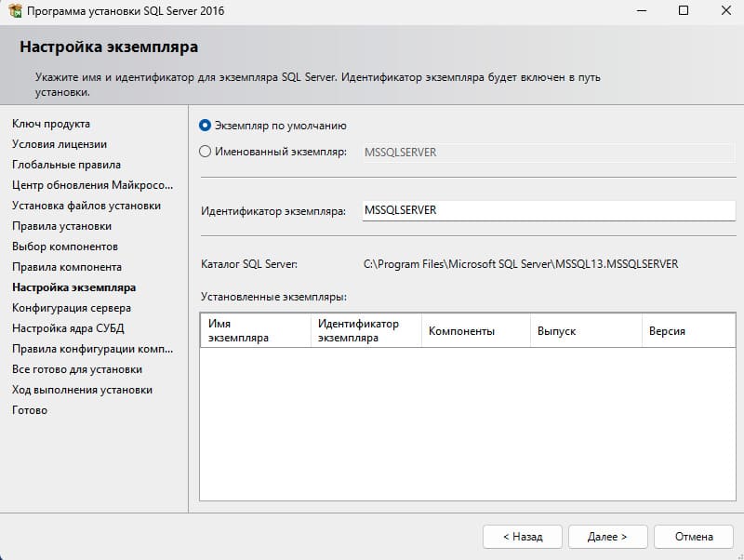Go to Глобальные правила step
Screen dimensions: 744x560
coord(66,165)
